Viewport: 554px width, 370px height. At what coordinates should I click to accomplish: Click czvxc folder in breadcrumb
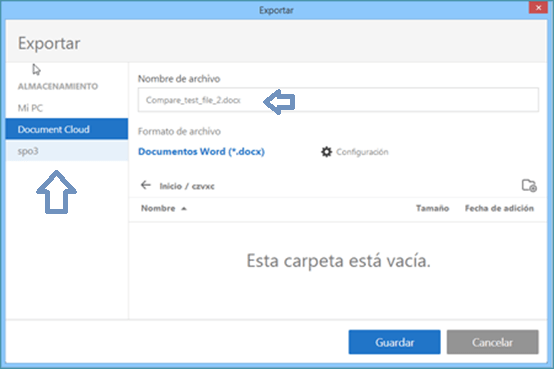(x=203, y=186)
